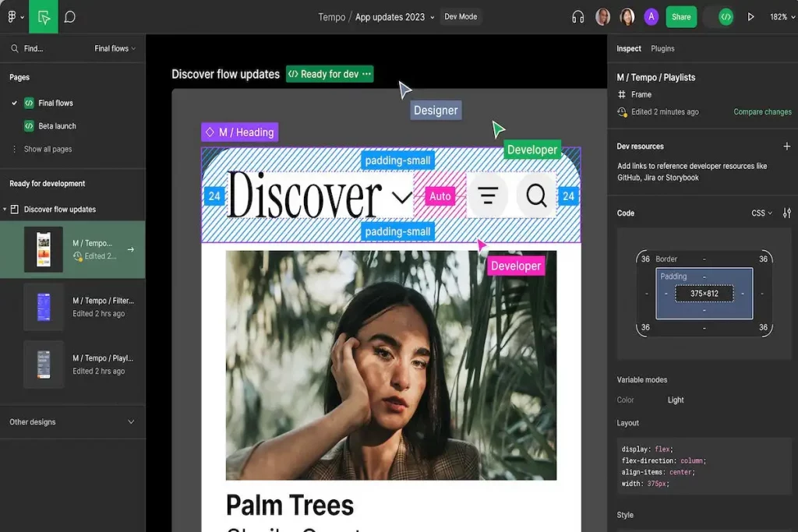
Task: Open the Final flows page dropdown
Action: pos(115,48)
